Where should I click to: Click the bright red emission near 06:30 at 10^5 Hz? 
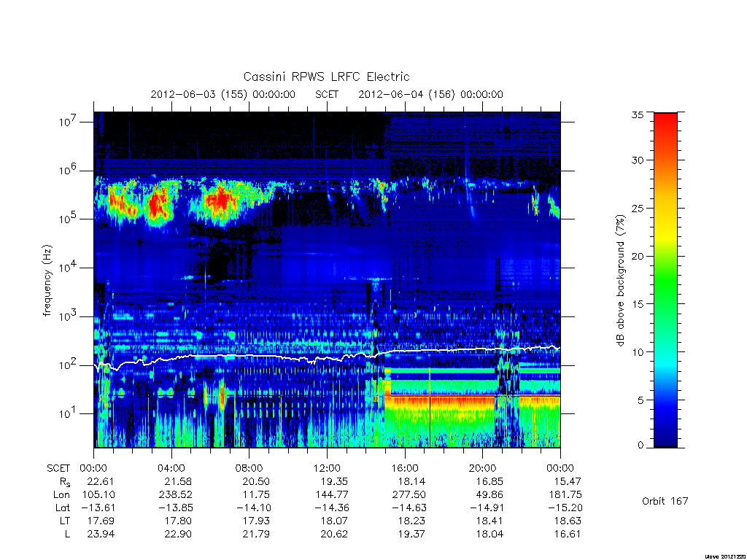[x=220, y=199]
